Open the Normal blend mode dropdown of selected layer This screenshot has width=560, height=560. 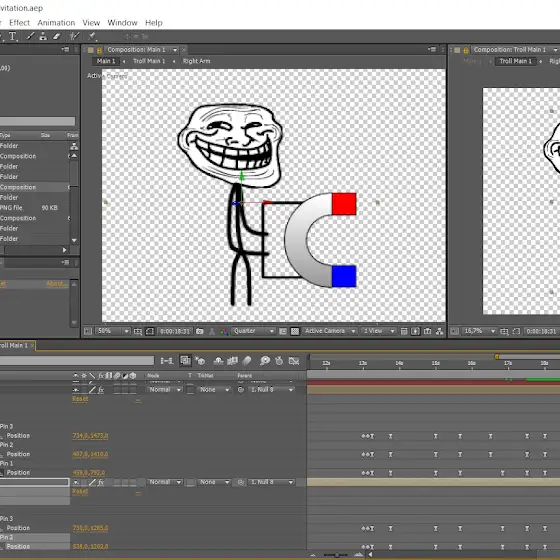[165, 482]
